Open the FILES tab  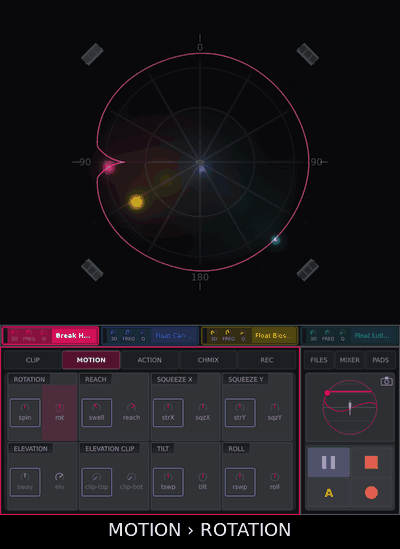pos(319,360)
